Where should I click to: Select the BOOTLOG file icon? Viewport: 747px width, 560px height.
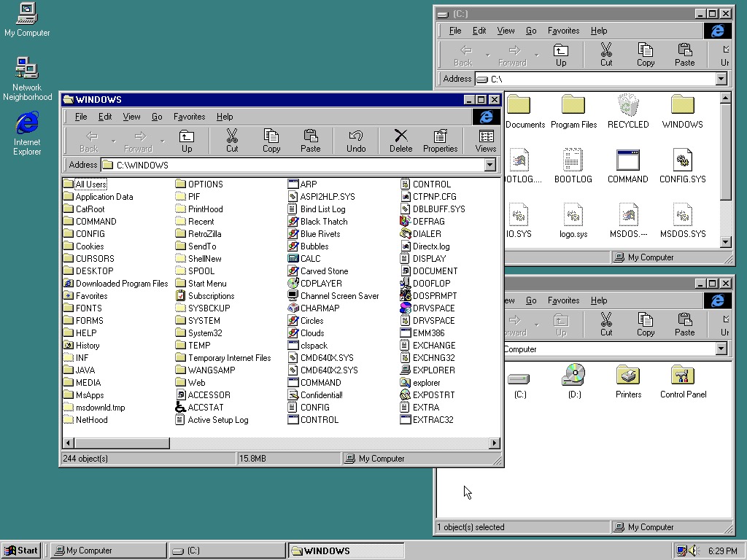(573, 166)
